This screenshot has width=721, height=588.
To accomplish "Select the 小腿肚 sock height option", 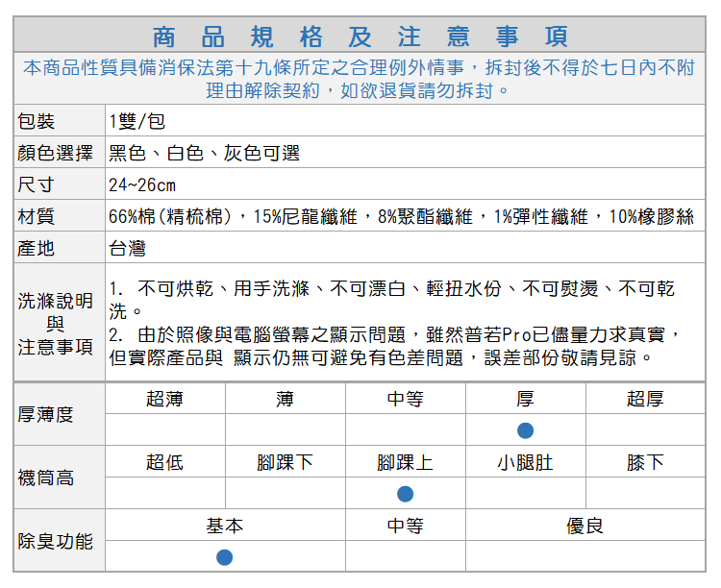I will click(525, 462).
